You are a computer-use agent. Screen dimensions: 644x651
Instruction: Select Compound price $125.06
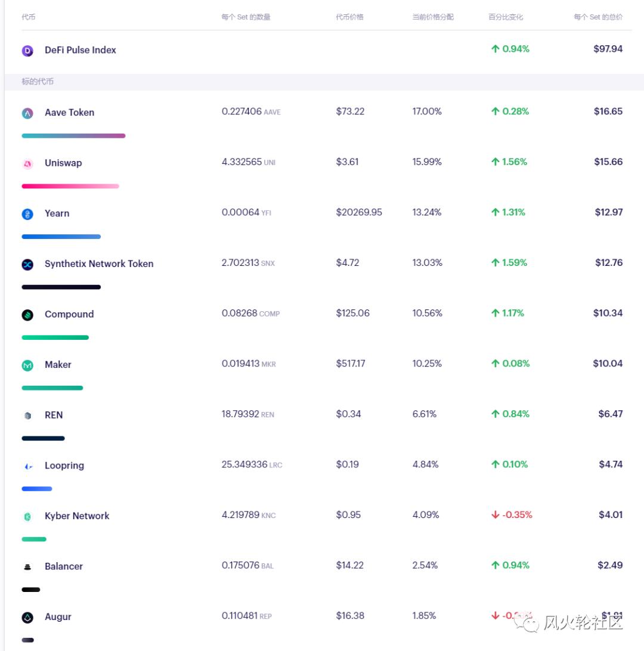(353, 313)
